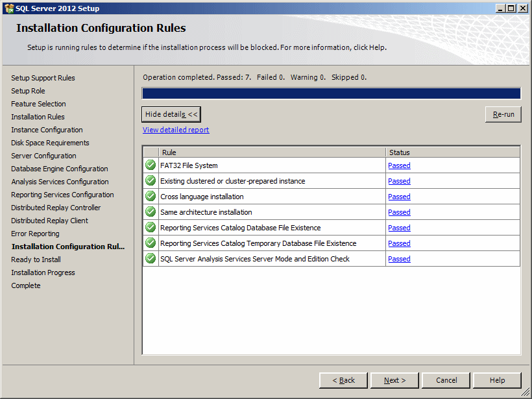The image size is (532, 399).
Task: Select Error Reporting step
Action: click(x=35, y=234)
